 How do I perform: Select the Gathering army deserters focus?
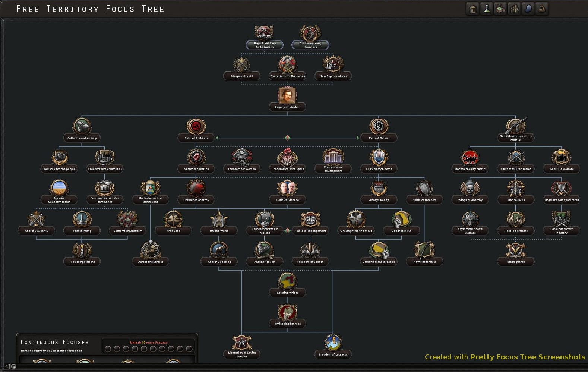coord(310,38)
